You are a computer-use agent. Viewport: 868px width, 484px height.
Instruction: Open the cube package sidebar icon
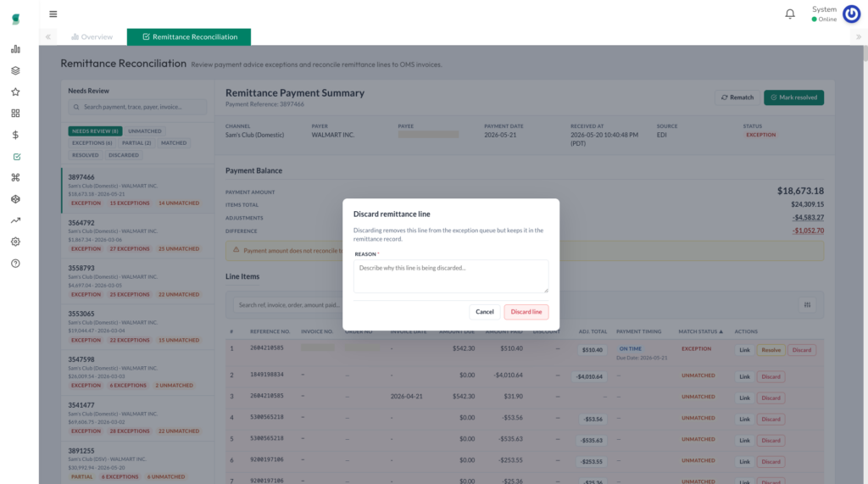(x=15, y=199)
